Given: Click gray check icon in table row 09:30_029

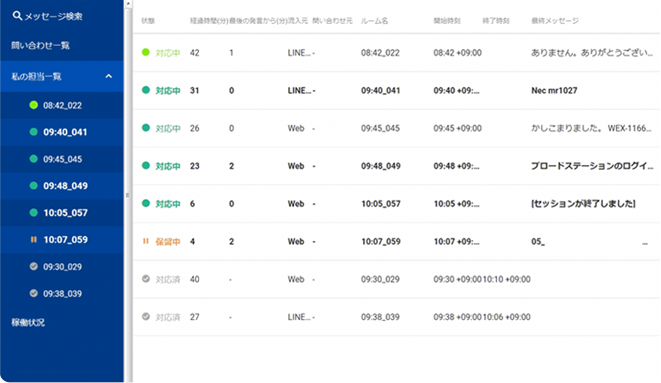Looking at the screenshot, I should coord(145,279).
